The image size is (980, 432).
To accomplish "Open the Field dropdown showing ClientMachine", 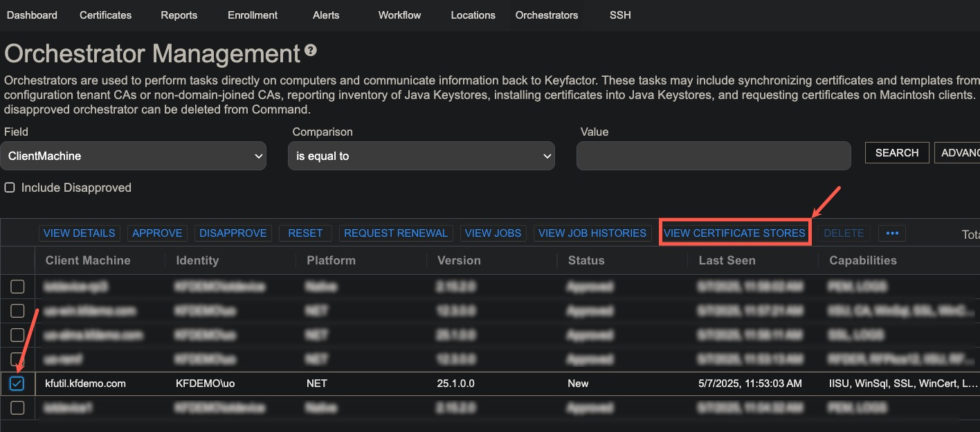I will coord(134,156).
